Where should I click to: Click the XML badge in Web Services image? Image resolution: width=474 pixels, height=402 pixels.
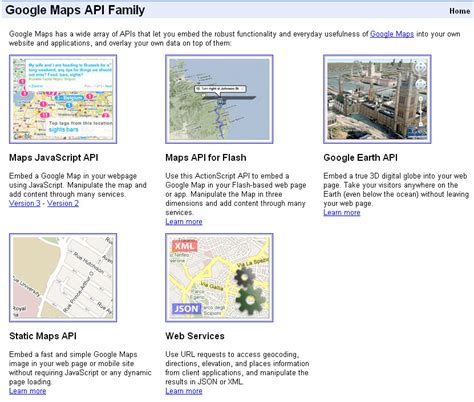[x=185, y=246]
